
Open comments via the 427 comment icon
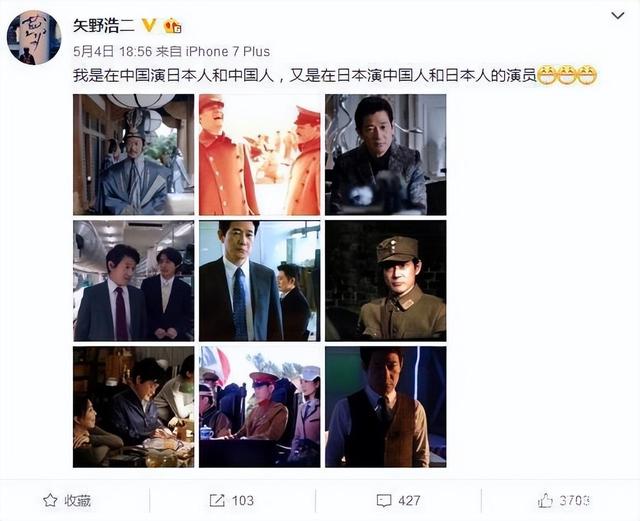[384, 501]
